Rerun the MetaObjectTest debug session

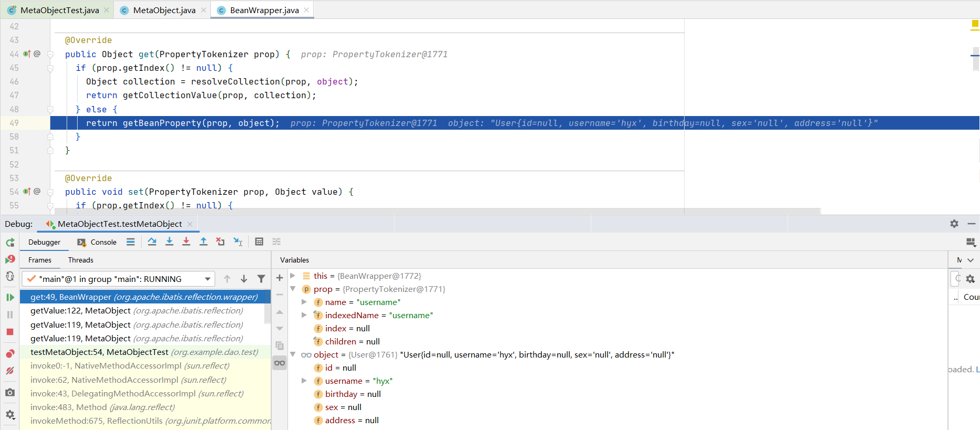point(10,243)
